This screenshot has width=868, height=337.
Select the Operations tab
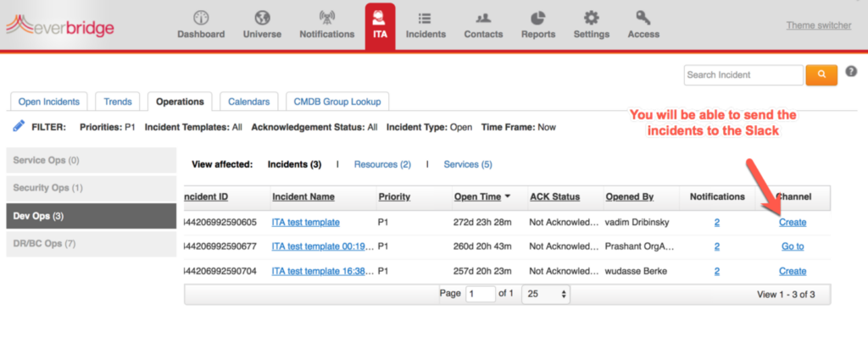coord(180,102)
